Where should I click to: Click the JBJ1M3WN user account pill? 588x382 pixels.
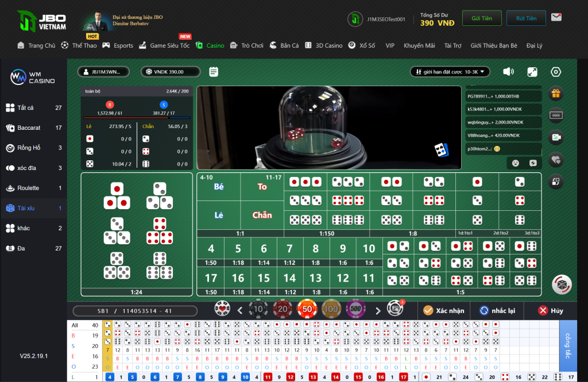click(x=103, y=72)
